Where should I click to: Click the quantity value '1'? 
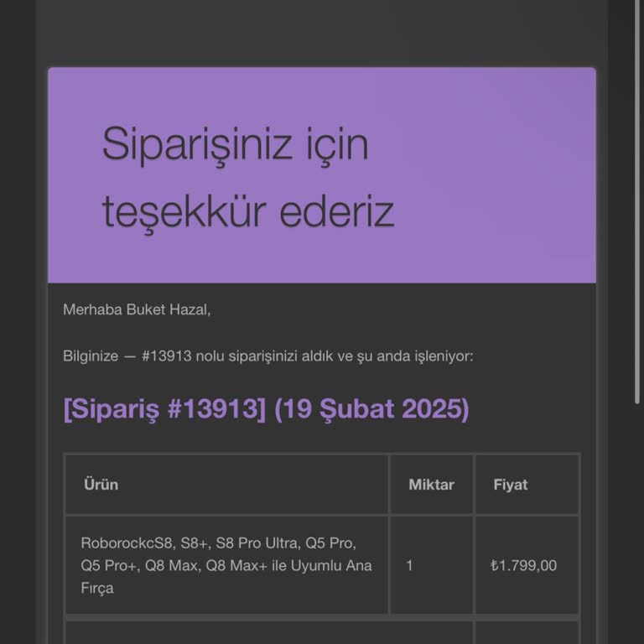point(409,565)
